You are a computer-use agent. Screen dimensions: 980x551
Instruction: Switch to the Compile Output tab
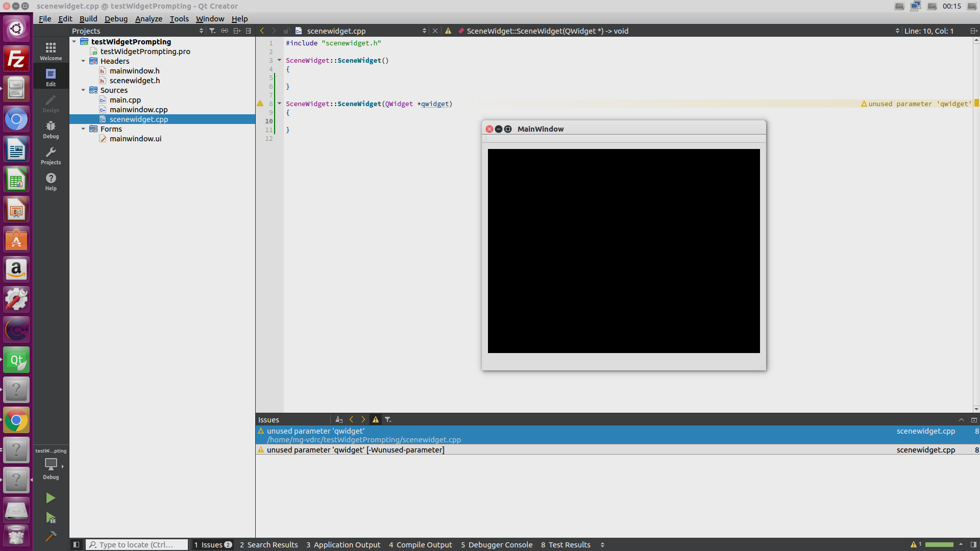tap(420, 544)
